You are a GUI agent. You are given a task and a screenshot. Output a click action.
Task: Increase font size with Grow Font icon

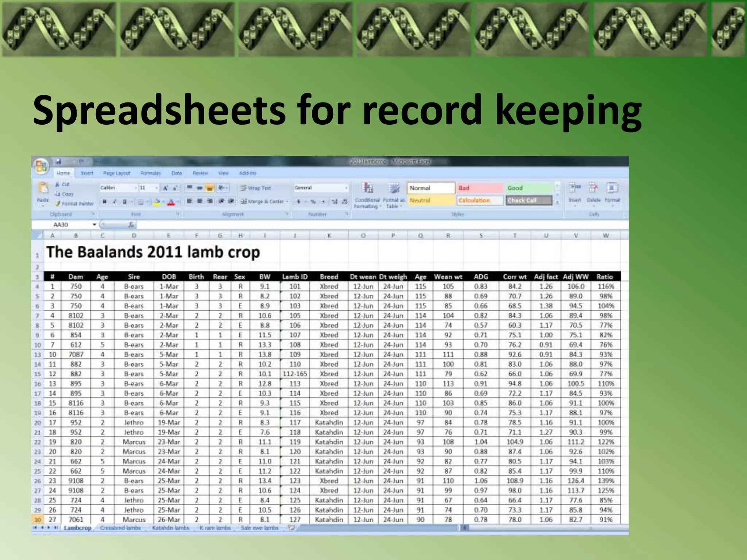point(166,188)
